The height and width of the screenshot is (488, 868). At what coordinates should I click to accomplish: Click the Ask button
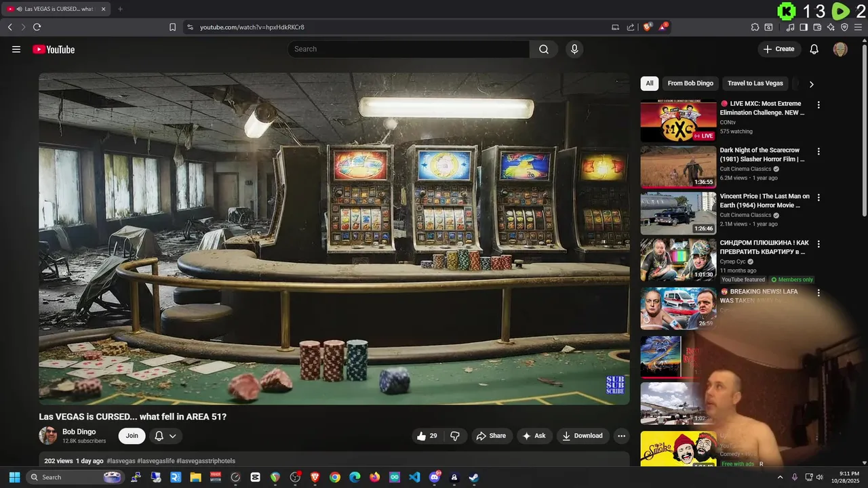(x=534, y=436)
